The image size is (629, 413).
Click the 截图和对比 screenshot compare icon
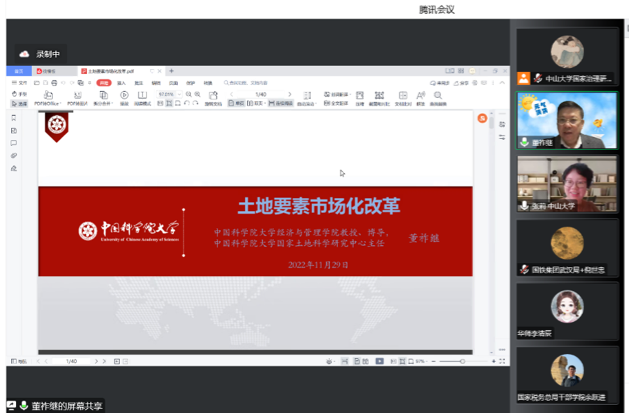pos(380,96)
